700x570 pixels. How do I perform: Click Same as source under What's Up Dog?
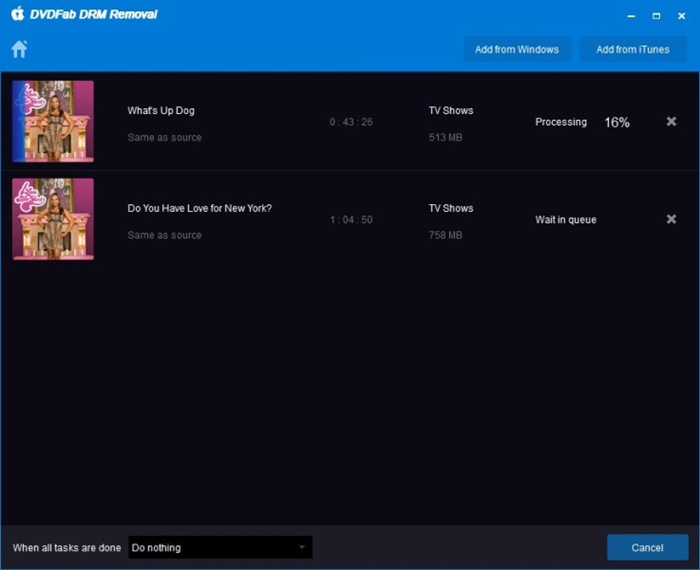[164, 137]
